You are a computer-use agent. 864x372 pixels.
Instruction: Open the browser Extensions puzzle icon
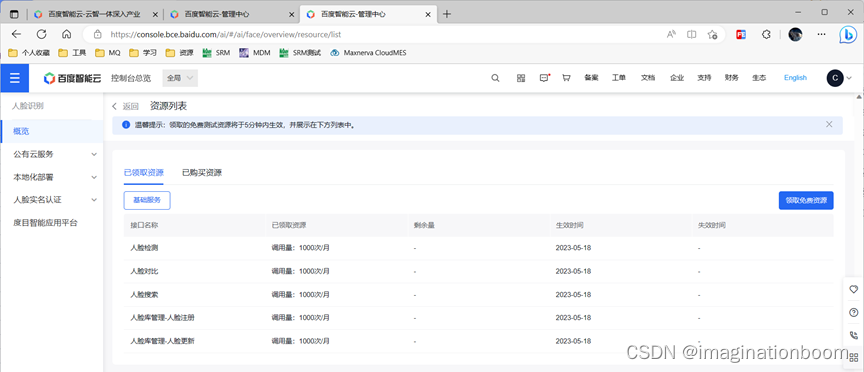tap(766, 34)
